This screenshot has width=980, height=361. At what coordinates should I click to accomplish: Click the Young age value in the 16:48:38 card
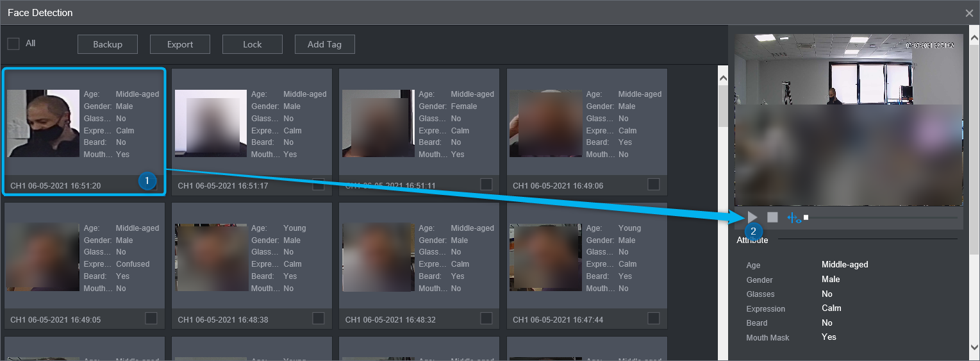(x=295, y=228)
